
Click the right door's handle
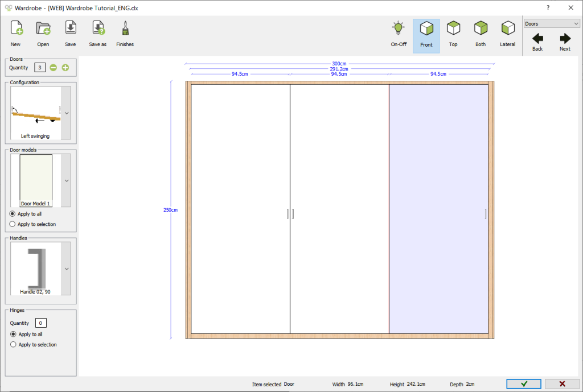click(x=486, y=214)
